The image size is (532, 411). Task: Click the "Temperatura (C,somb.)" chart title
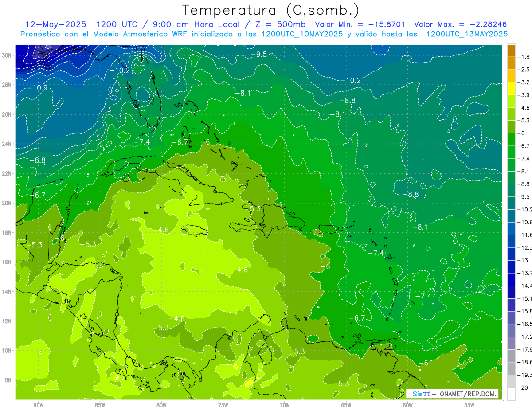270,10
